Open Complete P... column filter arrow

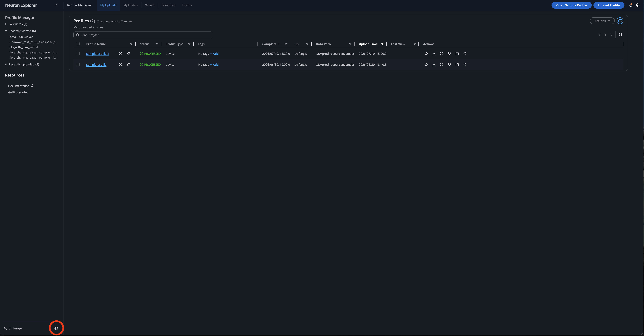(x=286, y=44)
